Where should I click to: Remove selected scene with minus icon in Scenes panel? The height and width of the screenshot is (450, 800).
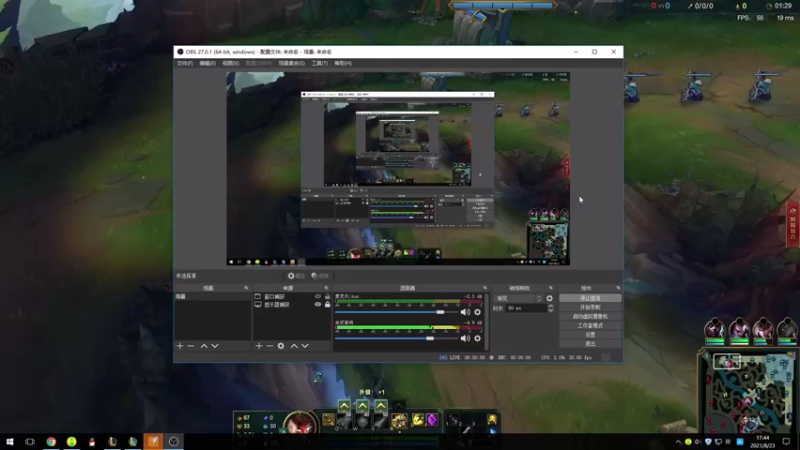click(x=191, y=346)
